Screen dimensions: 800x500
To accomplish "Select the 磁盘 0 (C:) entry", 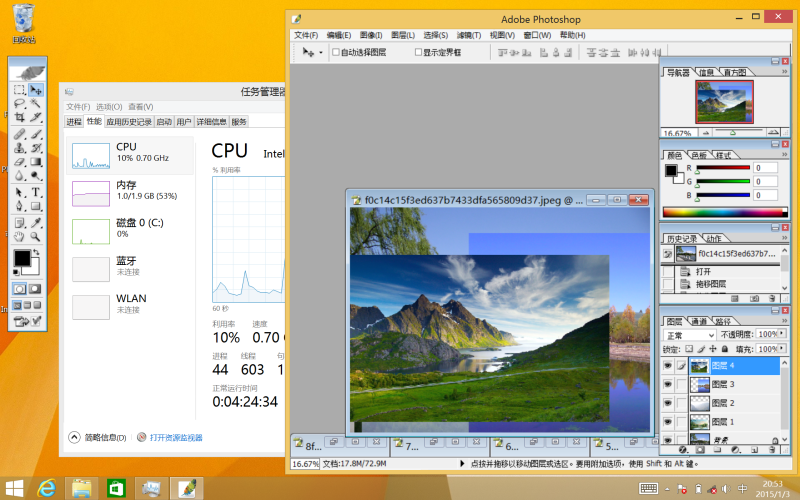I will click(130, 231).
